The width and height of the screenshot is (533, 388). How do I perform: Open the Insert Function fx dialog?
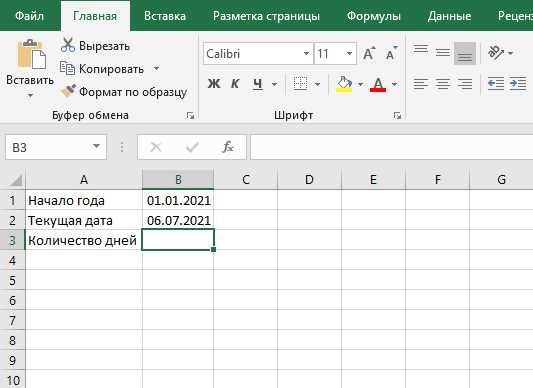[227, 147]
